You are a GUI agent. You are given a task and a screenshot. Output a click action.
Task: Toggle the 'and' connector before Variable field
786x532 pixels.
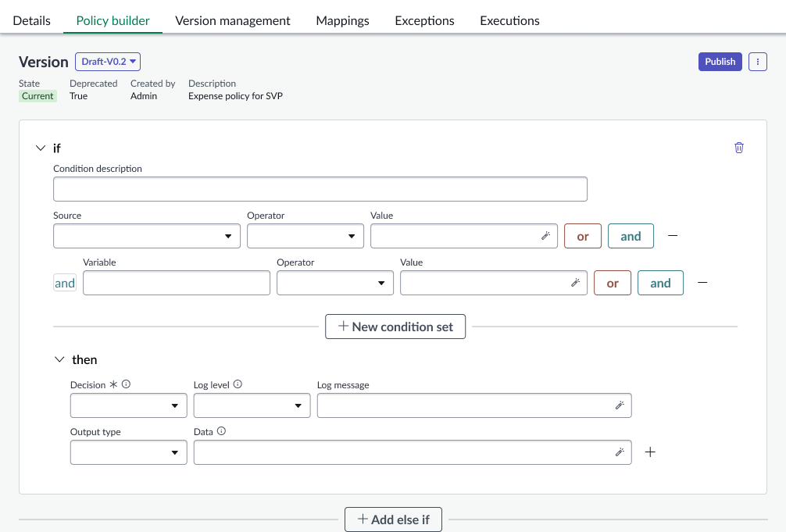point(65,283)
